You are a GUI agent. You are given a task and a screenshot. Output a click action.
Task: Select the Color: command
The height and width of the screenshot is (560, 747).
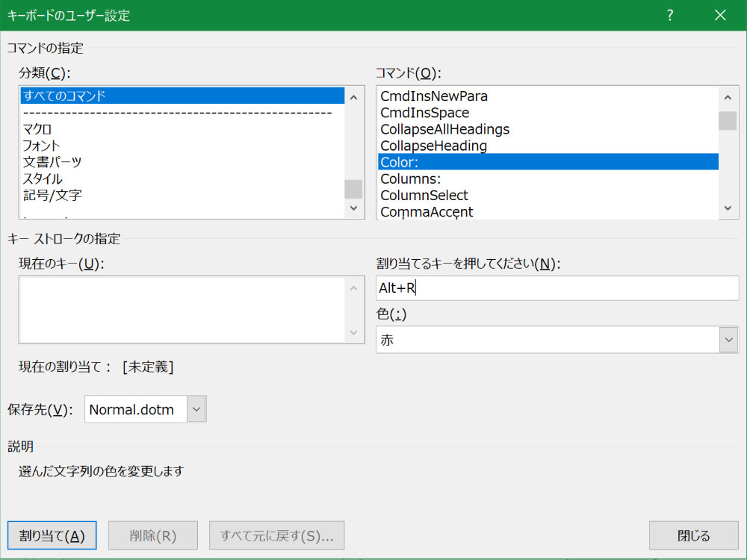click(x=548, y=162)
